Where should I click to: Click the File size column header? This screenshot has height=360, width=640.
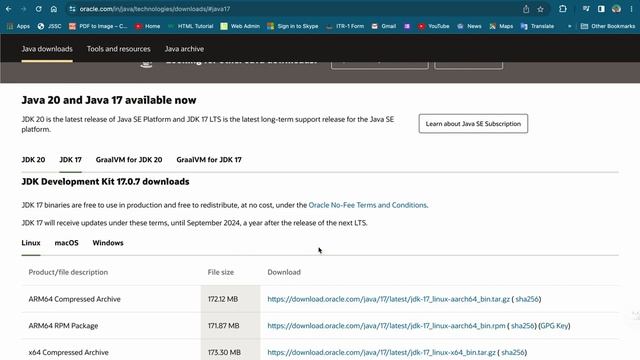point(221,272)
